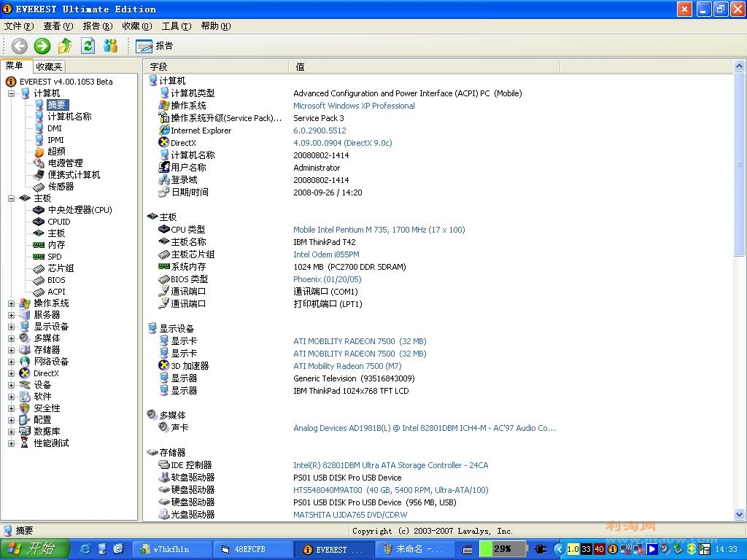
Task: Click the scroll up arrow of the list
Action: tap(739, 66)
